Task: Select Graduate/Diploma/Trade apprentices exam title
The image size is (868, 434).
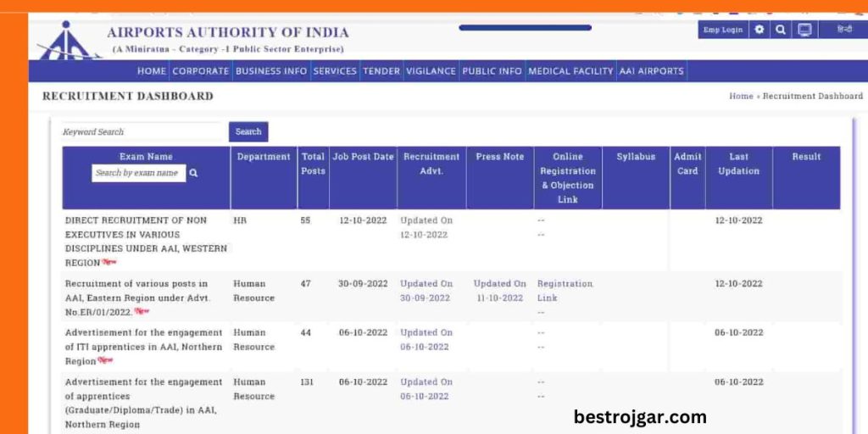Action: [x=144, y=403]
